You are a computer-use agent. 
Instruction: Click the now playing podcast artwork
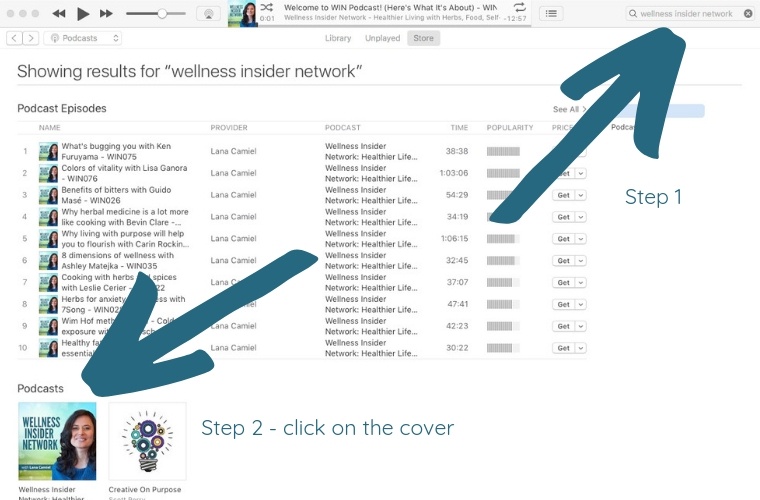pyautogui.click(x=242, y=14)
